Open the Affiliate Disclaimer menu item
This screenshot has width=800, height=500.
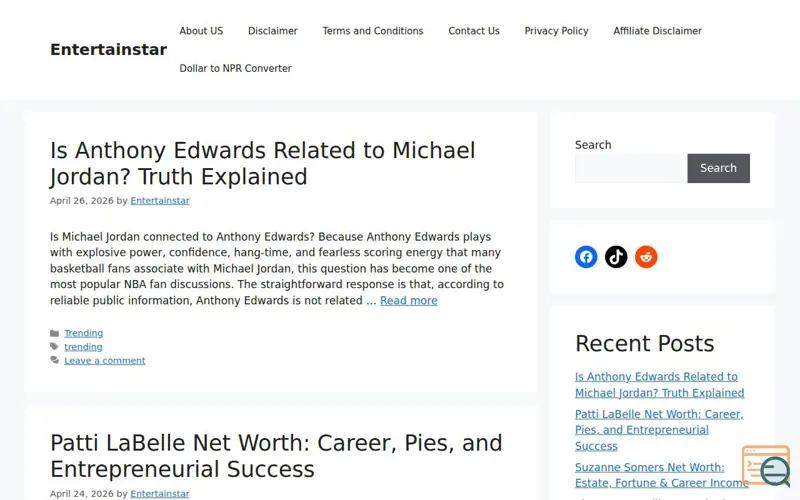657,31
